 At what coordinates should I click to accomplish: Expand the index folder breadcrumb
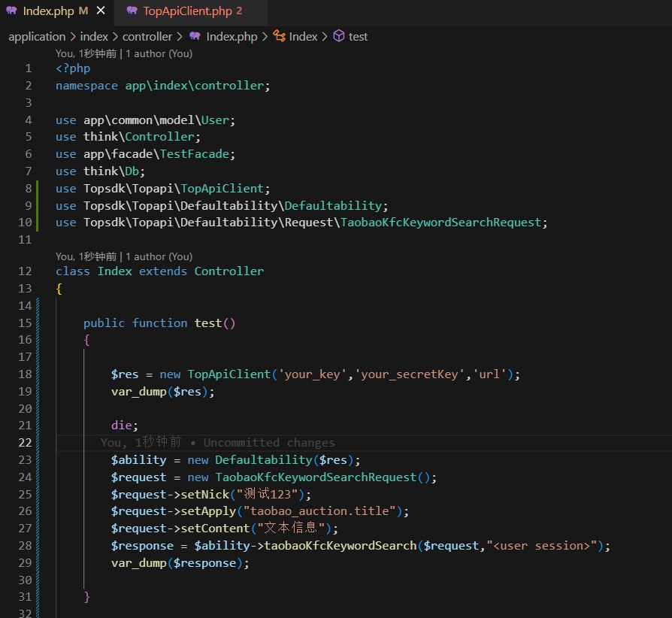tap(94, 36)
